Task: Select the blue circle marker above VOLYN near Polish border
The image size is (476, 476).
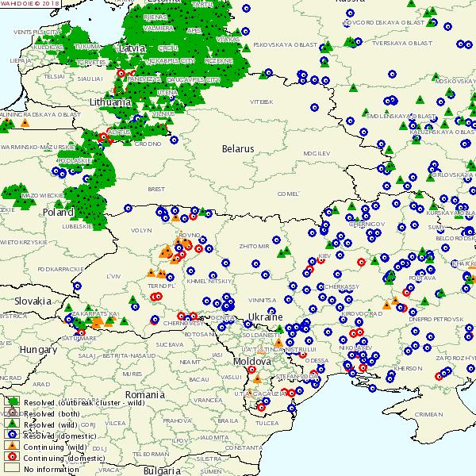Action: (128, 208)
